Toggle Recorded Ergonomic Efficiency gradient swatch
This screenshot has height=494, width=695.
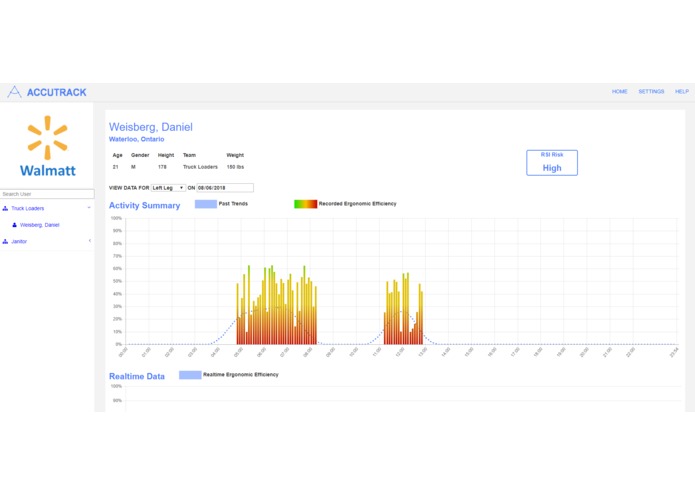pyautogui.click(x=305, y=204)
